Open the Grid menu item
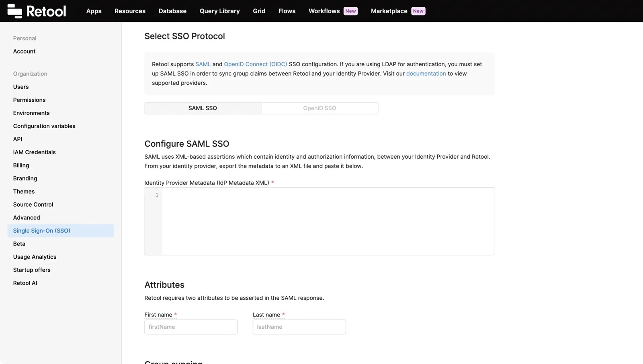Screen dimensions: 643x364 pos(259,11)
